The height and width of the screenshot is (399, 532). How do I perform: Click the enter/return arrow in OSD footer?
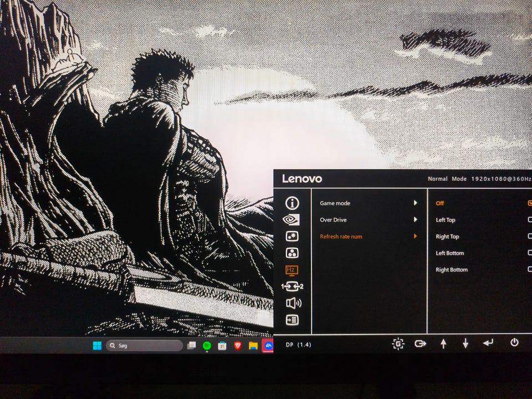coord(488,343)
